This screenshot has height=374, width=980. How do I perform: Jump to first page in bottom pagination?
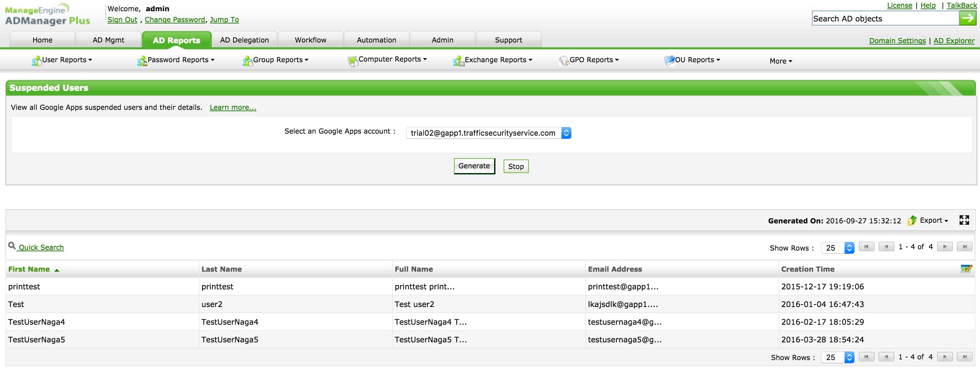point(866,357)
